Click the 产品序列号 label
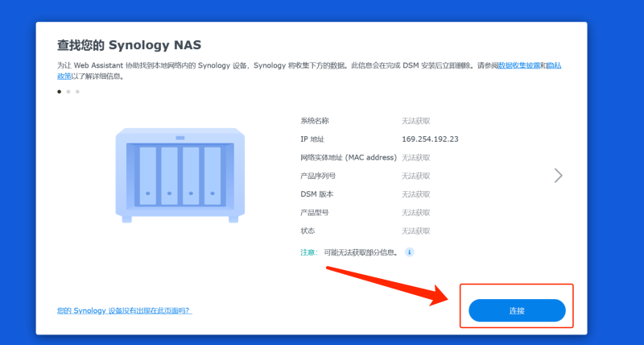Screen dimensions: 644x345 click(x=318, y=176)
